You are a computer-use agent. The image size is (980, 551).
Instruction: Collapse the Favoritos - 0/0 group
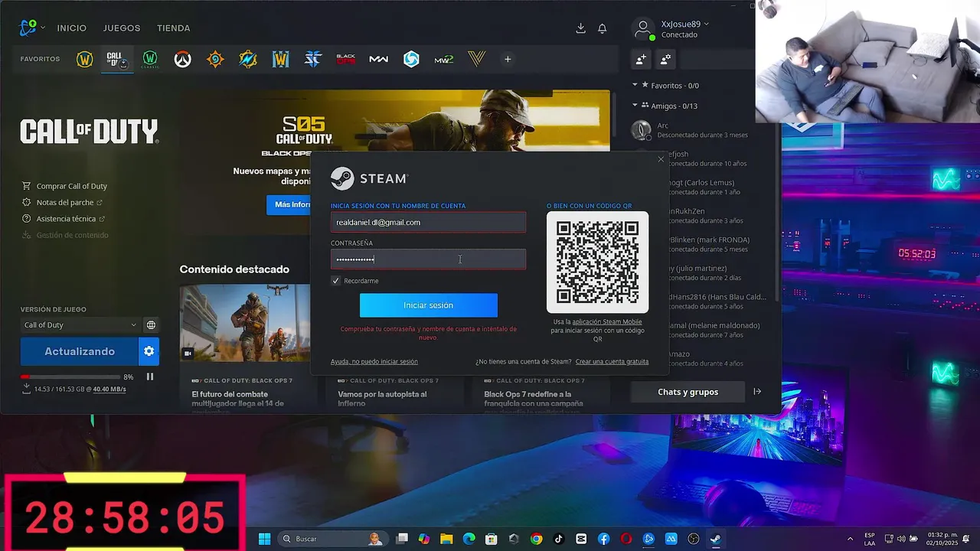[635, 85]
